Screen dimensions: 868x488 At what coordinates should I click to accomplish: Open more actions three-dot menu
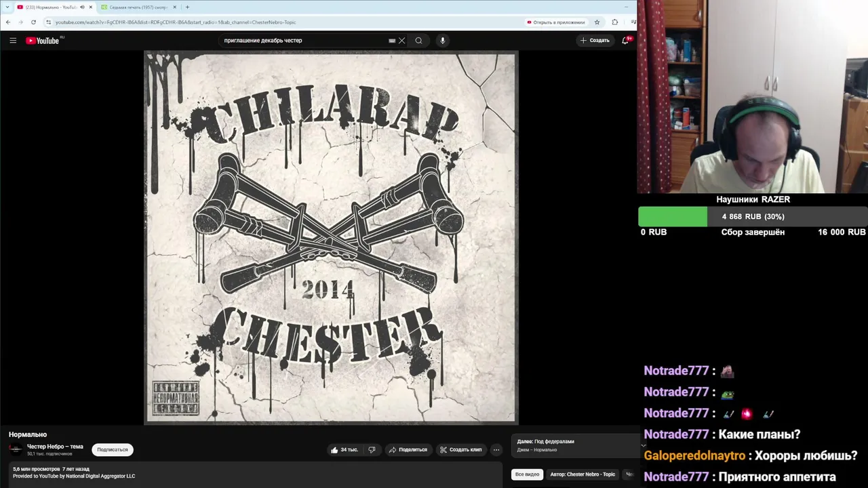pos(496,449)
